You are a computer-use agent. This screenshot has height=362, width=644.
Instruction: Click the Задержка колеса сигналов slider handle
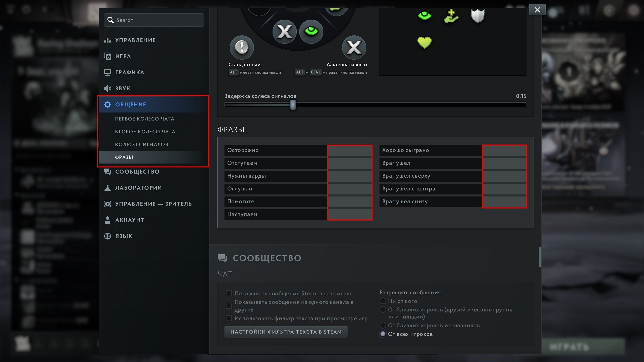293,105
